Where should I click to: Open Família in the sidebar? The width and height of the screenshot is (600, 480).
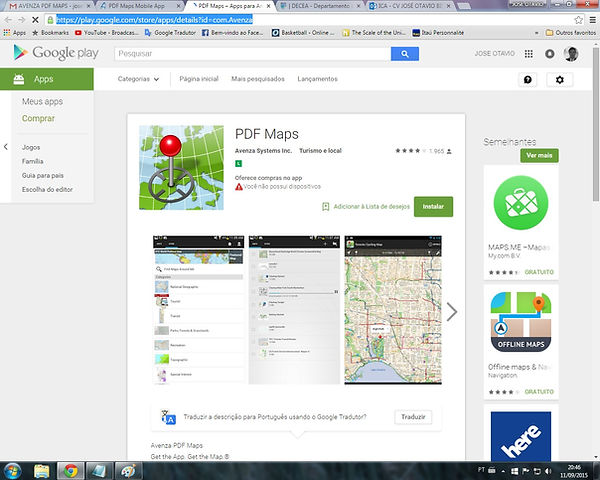click(x=33, y=161)
